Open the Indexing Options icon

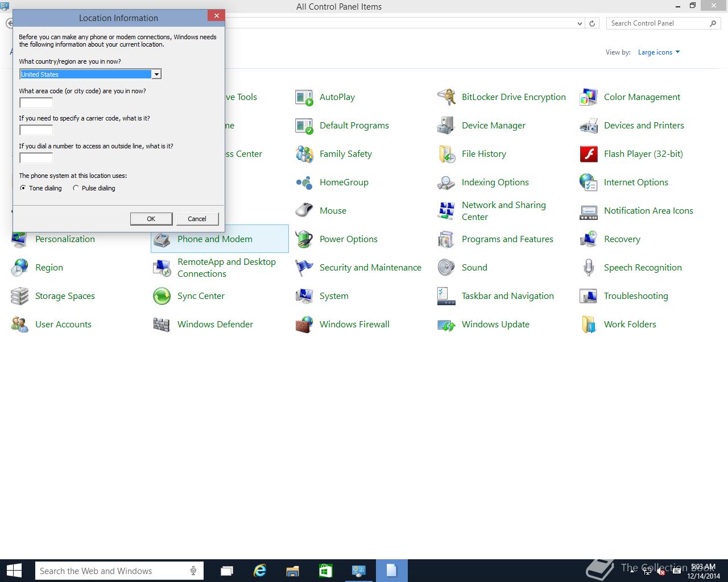[446, 182]
